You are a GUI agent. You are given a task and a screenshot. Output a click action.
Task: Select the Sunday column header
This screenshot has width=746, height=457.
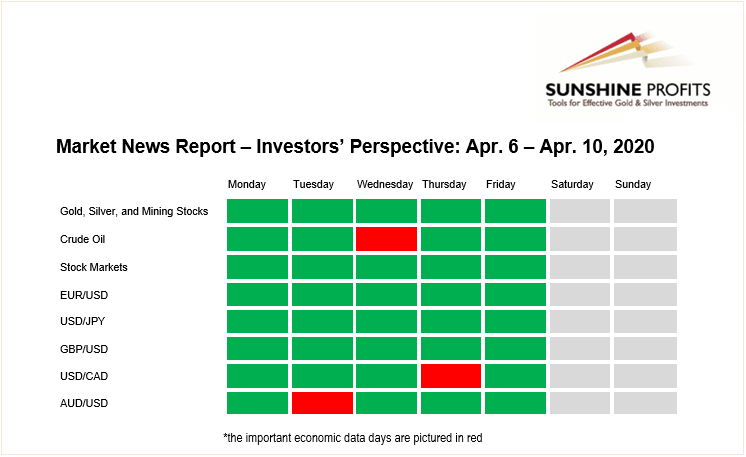click(633, 184)
